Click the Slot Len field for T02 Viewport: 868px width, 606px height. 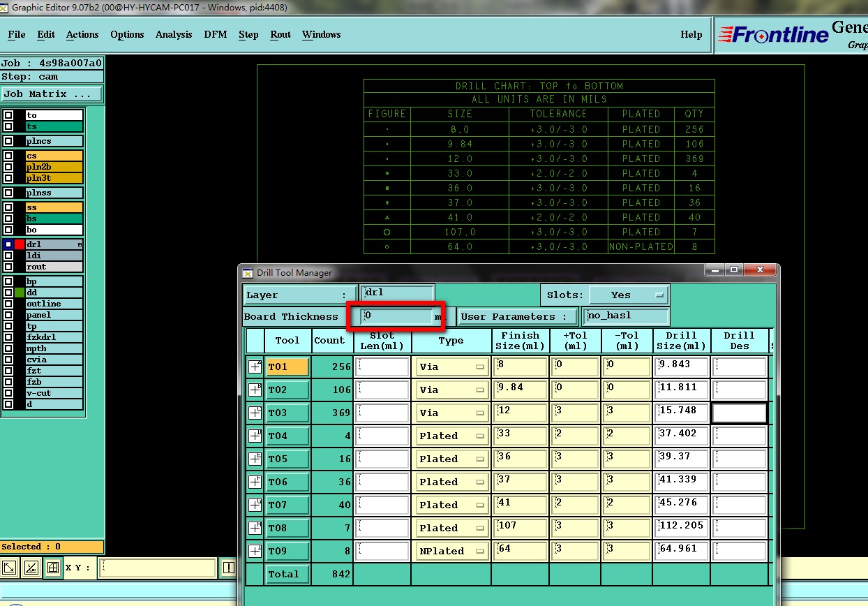[x=382, y=390]
